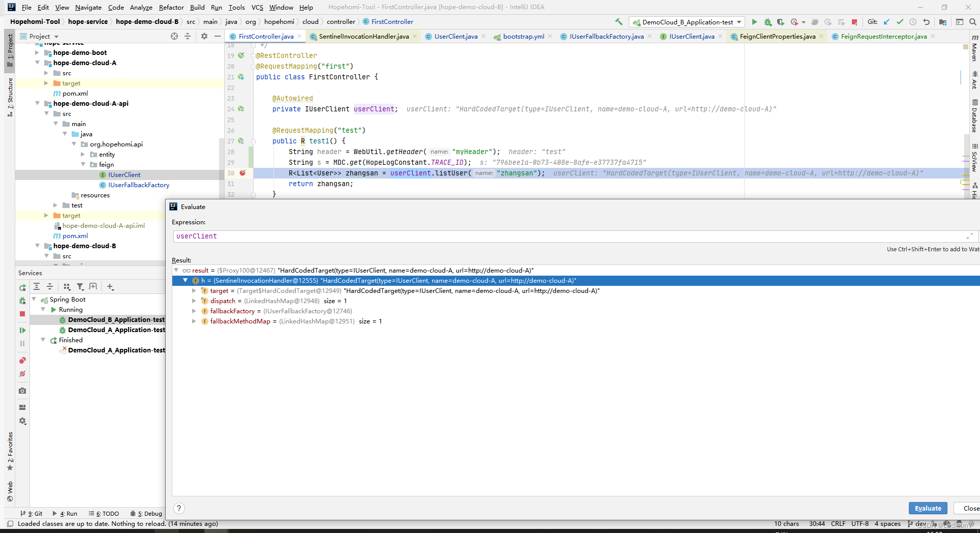Viewport: 980px width, 533px height.
Task: Click the Evaluate button
Action: point(928,508)
